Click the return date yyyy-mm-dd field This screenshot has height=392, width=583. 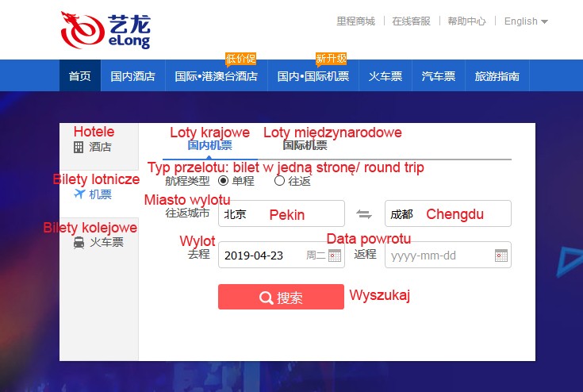coord(448,256)
